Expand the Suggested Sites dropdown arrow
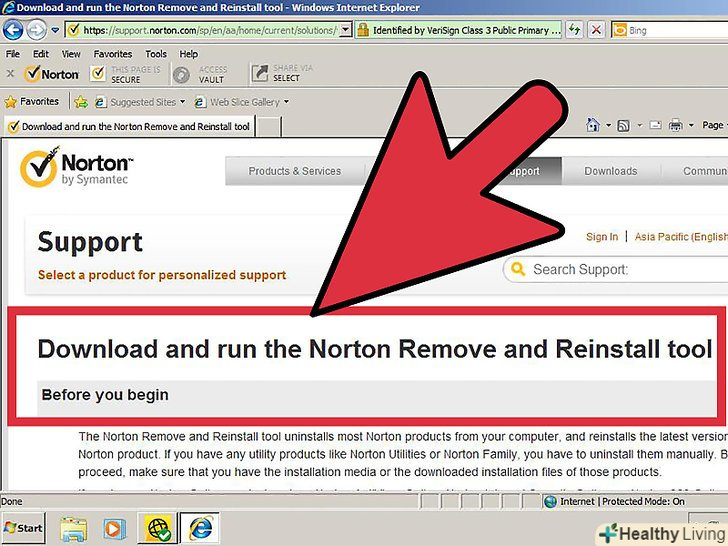The height and width of the screenshot is (546, 728). coord(182,101)
